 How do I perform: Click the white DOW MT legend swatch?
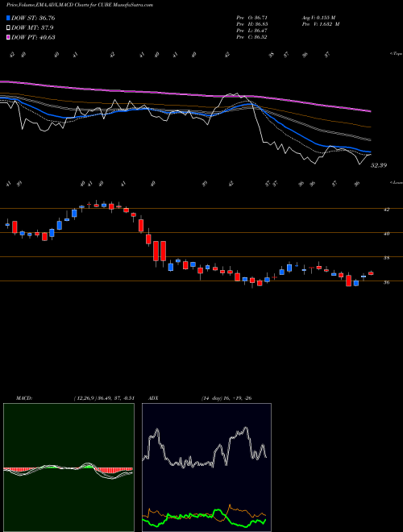click(9, 28)
